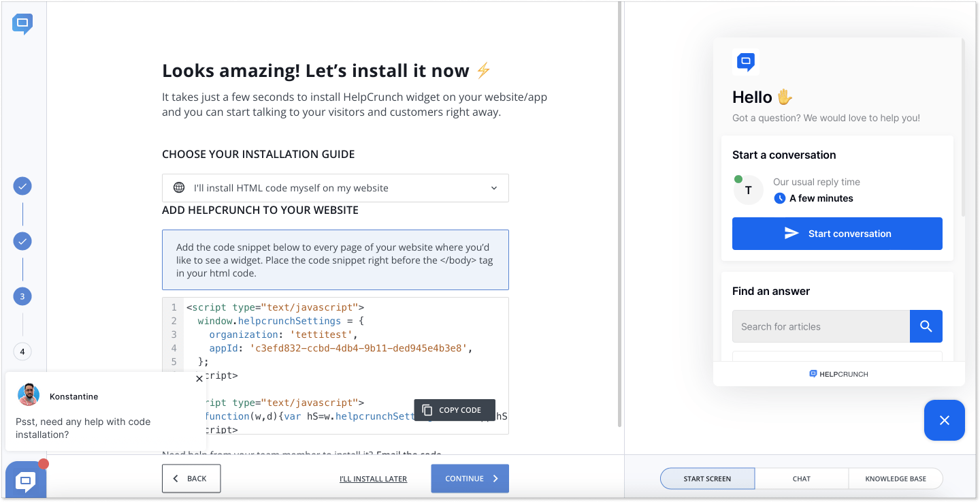
Task: Open second completed step checkmark
Action: point(22,241)
